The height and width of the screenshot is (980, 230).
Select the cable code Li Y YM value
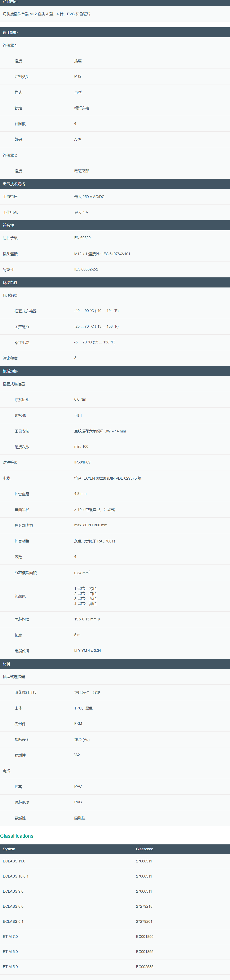click(x=87, y=651)
